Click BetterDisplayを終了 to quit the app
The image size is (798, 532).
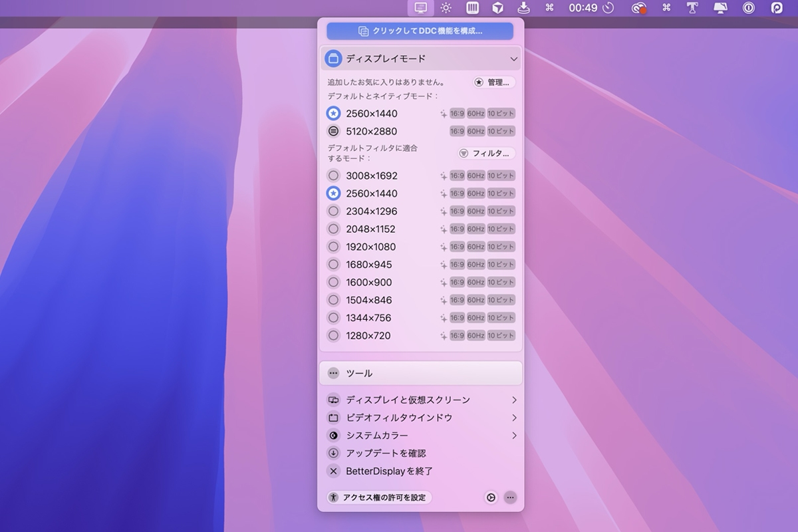391,471
